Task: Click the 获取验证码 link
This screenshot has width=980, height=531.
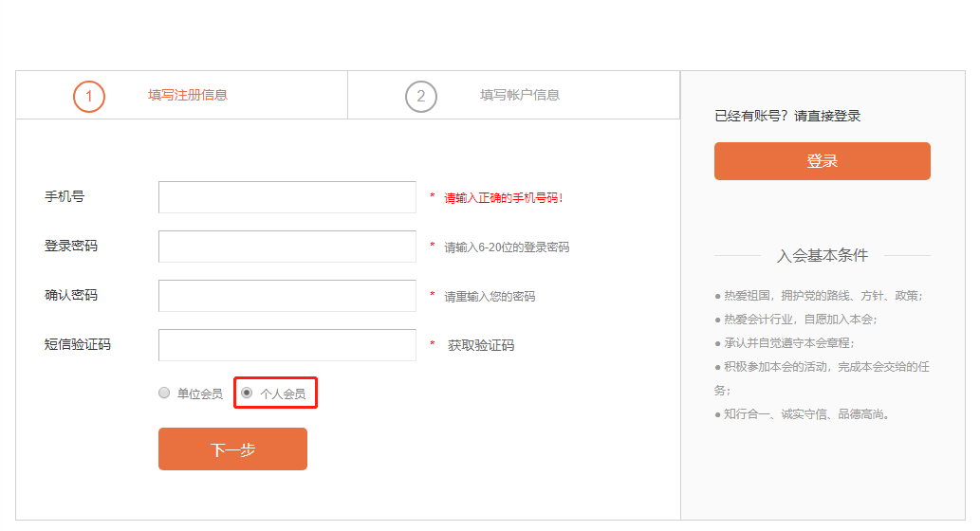Action: pos(481,345)
